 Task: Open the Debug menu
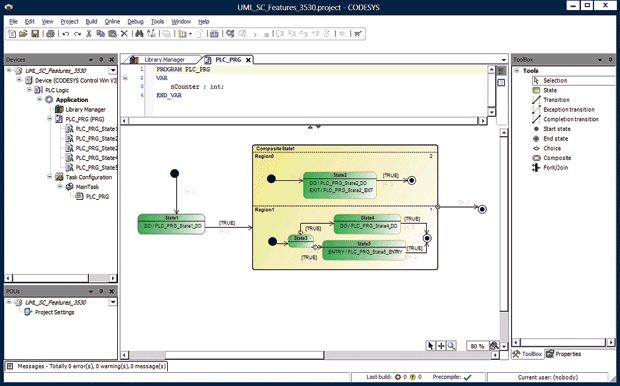click(x=136, y=21)
